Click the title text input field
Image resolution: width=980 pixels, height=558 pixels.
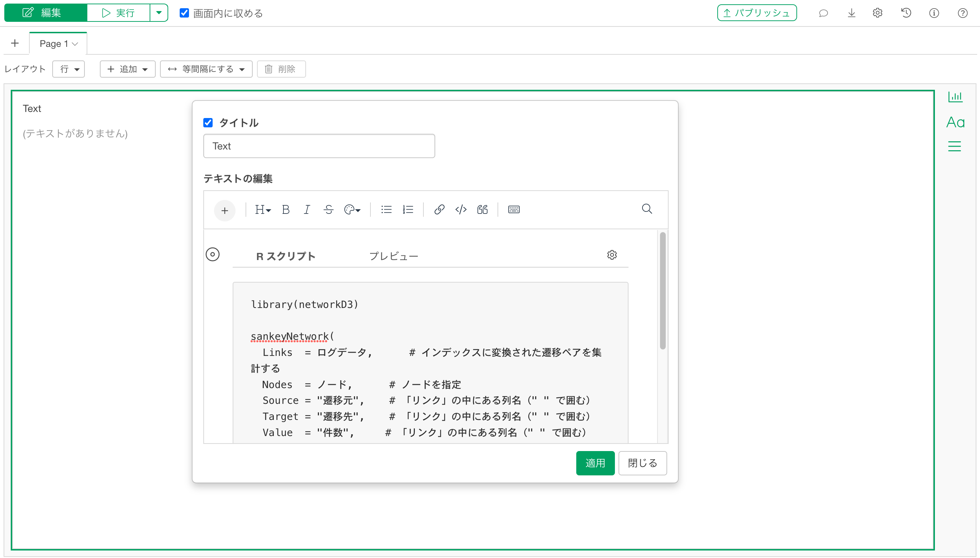coord(319,146)
